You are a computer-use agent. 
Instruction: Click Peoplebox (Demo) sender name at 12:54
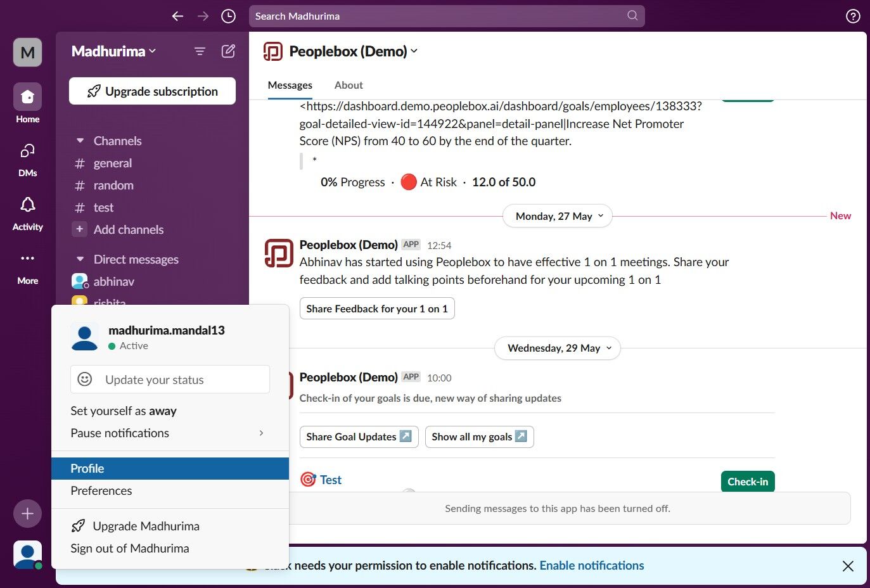click(349, 245)
